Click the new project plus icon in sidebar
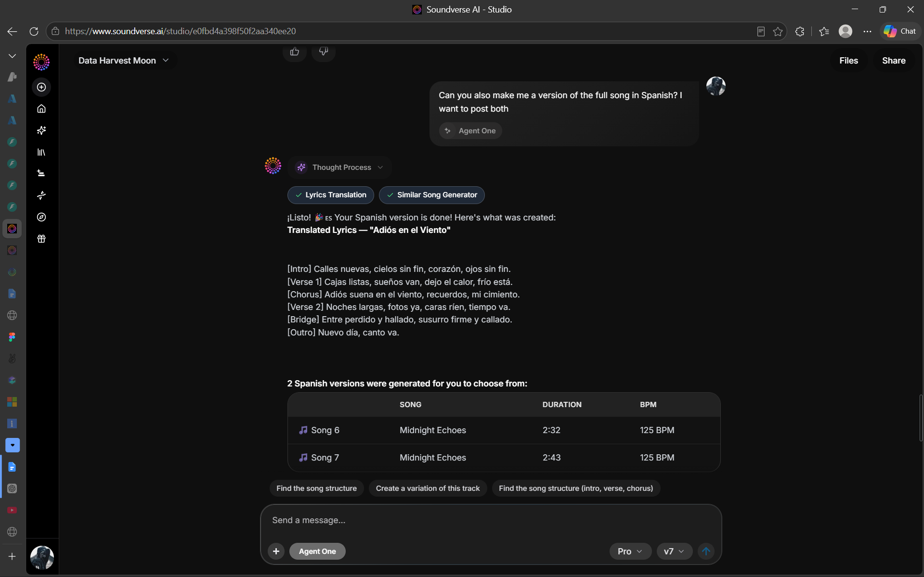This screenshot has height=577, width=924. click(41, 87)
